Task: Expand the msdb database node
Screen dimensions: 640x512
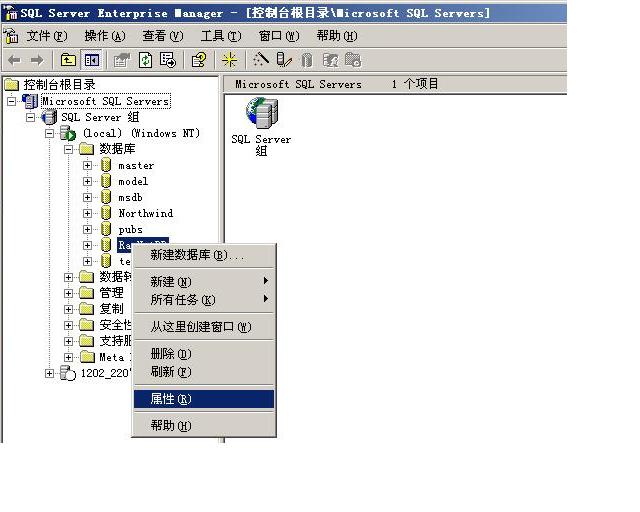Action: point(87,197)
